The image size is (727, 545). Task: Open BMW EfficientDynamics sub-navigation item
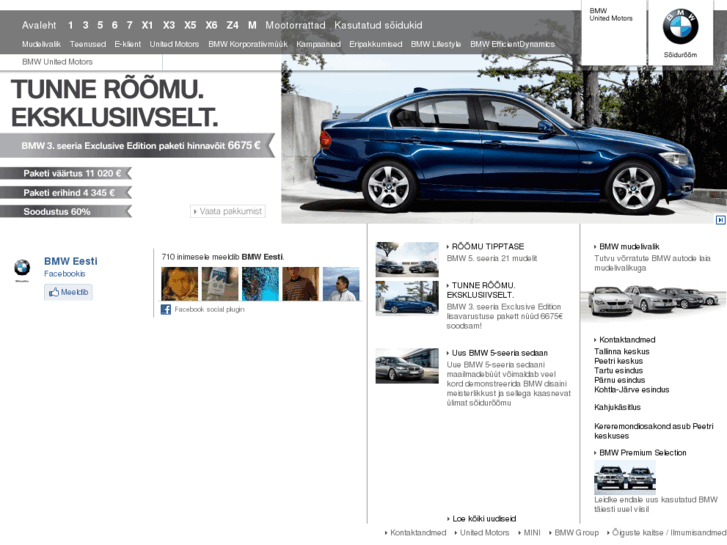(x=512, y=44)
